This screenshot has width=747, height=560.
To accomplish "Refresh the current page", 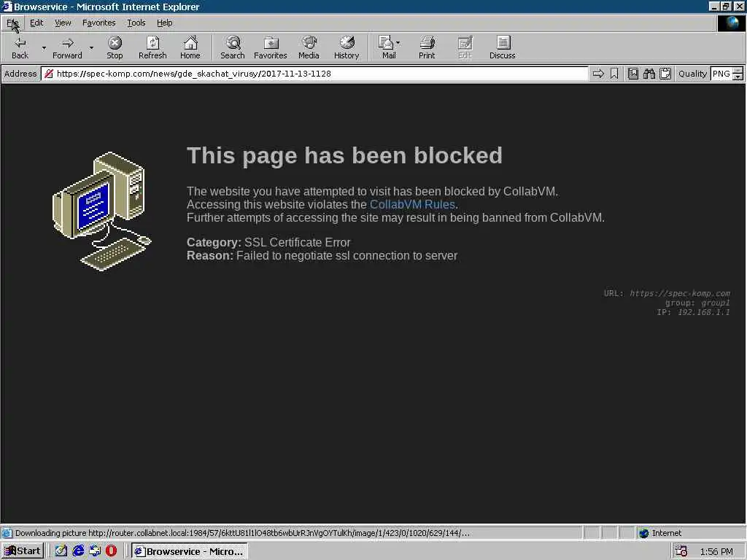I will pos(152,47).
